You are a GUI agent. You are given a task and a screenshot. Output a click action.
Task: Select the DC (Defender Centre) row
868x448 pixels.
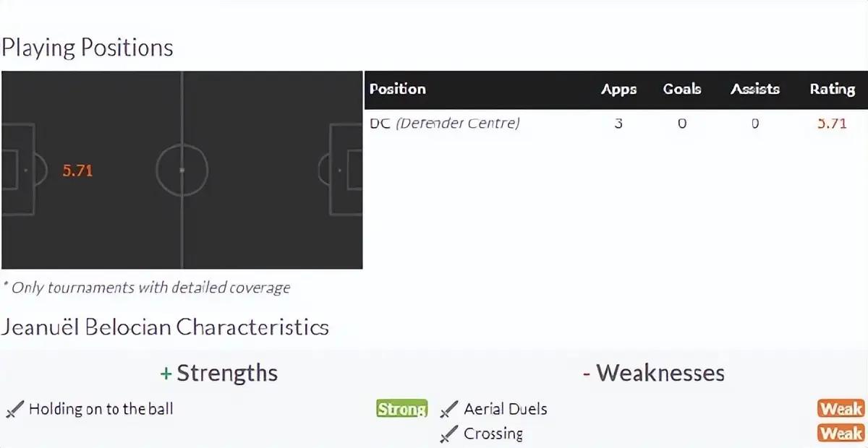[616, 124]
